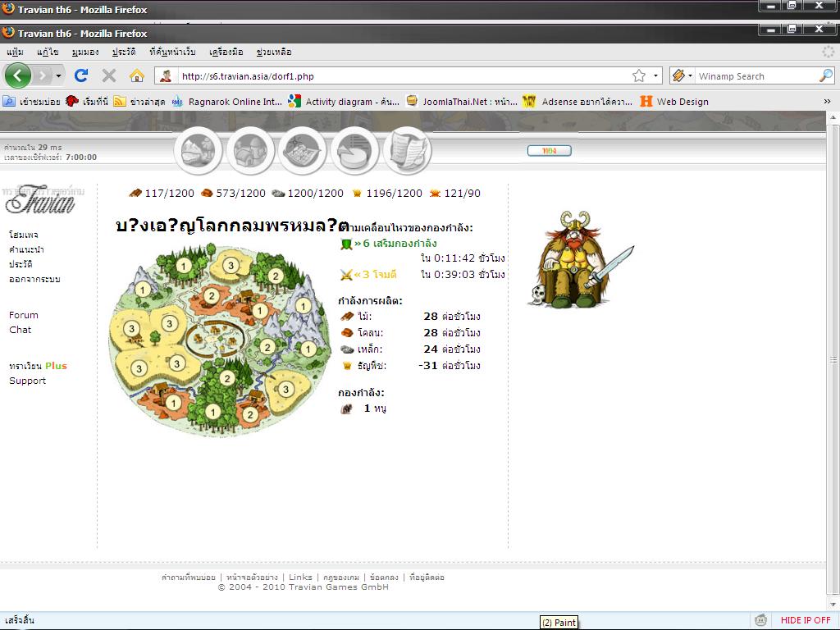The image size is (840, 630).
Task: Open the ข่าวล่าสุด feed bookmark
Action: coord(139,101)
